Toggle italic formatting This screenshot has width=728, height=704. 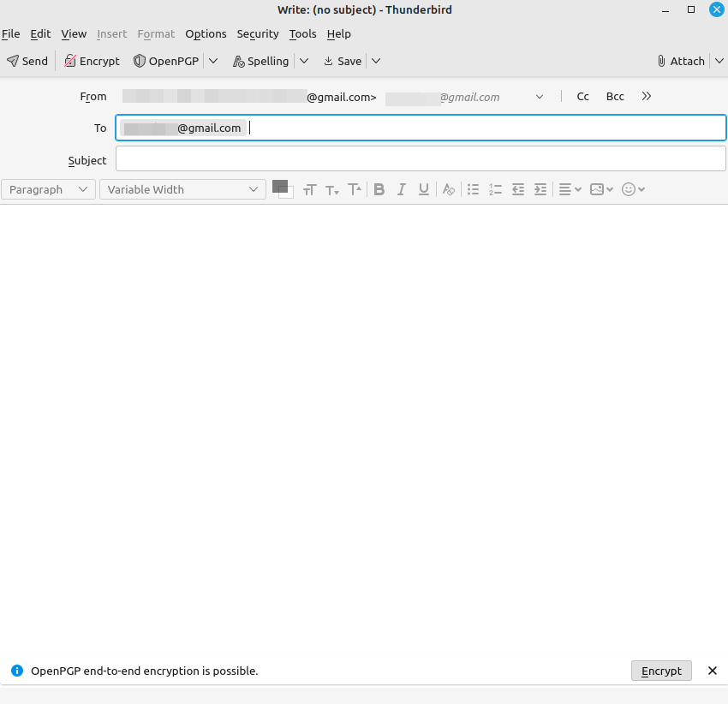pyautogui.click(x=401, y=189)
